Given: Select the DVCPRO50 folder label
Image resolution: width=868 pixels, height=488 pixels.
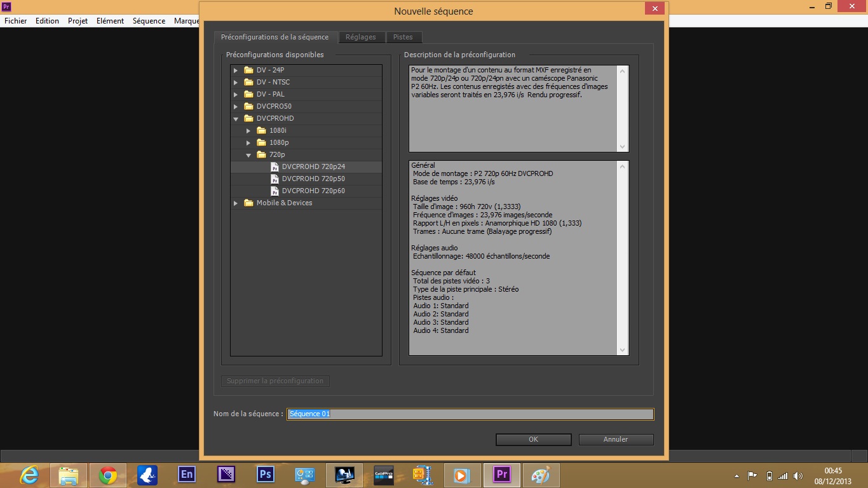Looking at the screenshot, I should coord(274,106).
